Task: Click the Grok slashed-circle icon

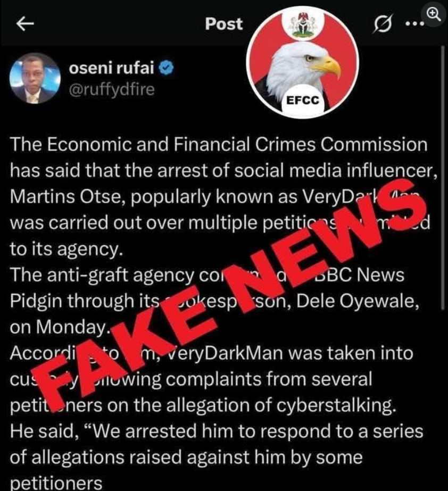Action: (383, 24)
